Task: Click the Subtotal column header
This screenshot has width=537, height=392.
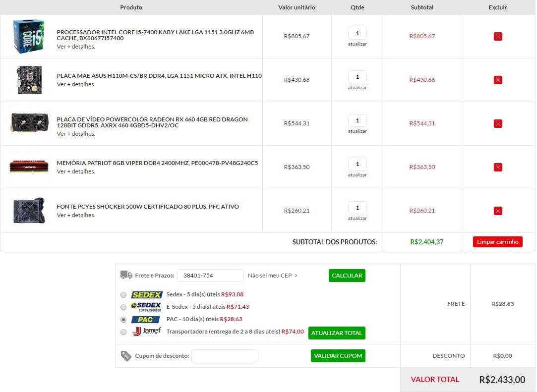Action: pos(422,7)
